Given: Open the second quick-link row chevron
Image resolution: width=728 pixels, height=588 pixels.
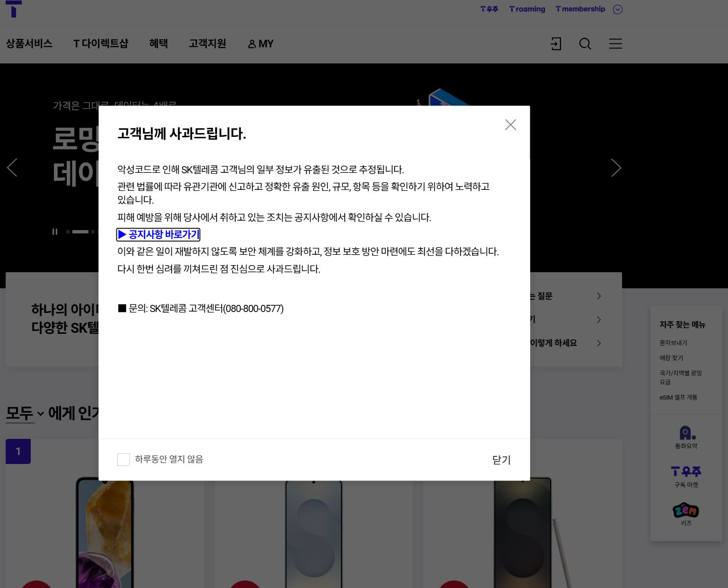Looking at the screenshot, I should click(598, 320).
